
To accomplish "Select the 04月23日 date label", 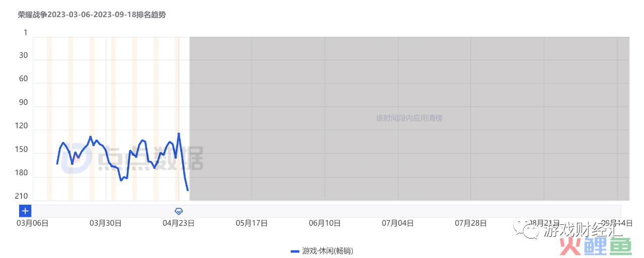I will pyautogui.click(x=179, y=223).
